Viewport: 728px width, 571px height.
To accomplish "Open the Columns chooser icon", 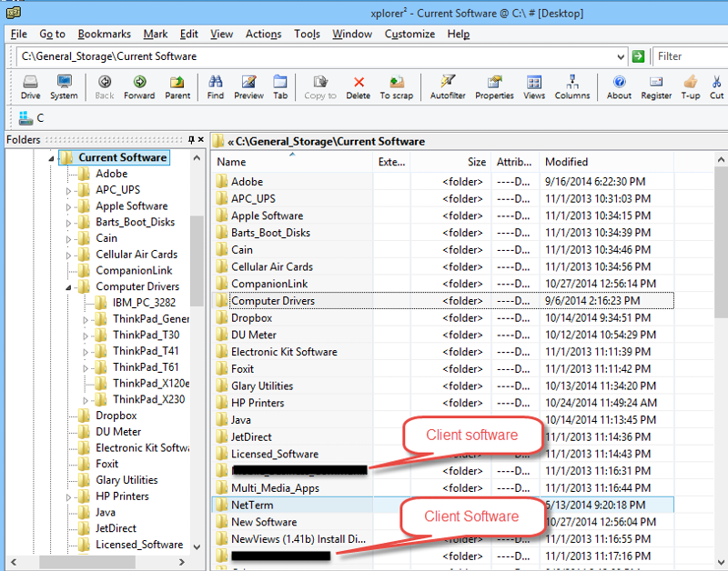I will pyautogui.click(x=572, y=86).
